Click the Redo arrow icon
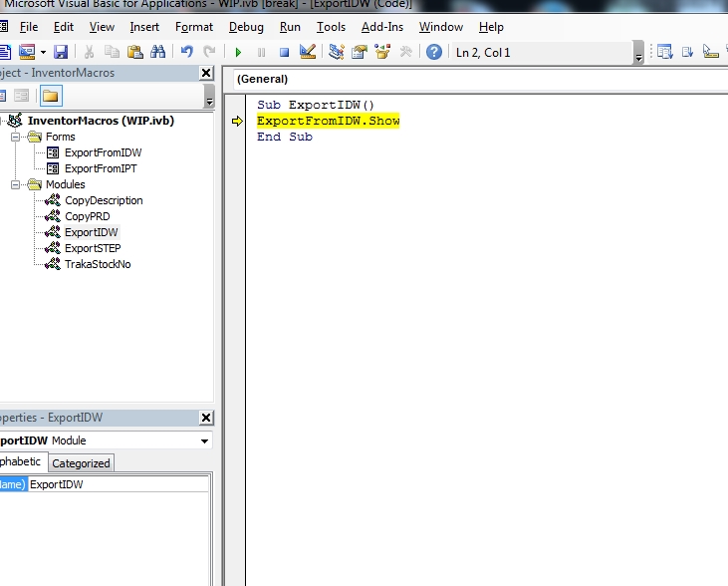This screenshot has width=728, height=586. tap(210, 52)
